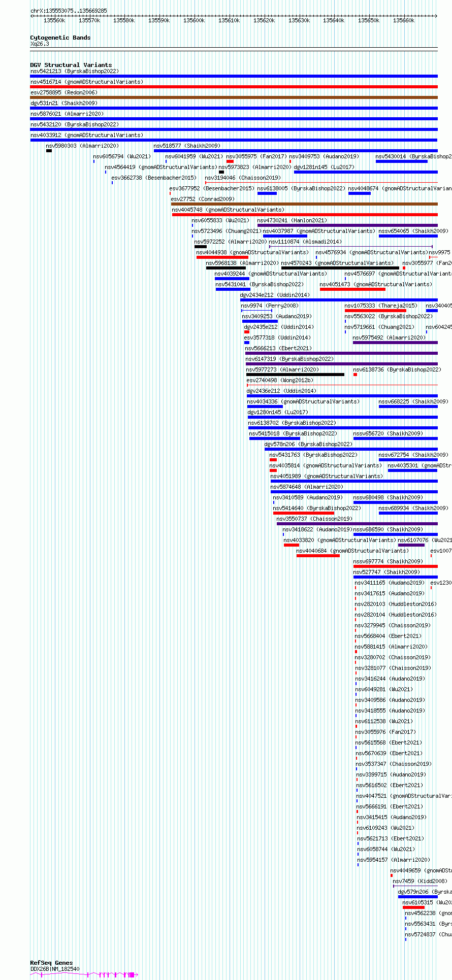Click the nsv9974 (Perry2008) label

click(270, 306)
